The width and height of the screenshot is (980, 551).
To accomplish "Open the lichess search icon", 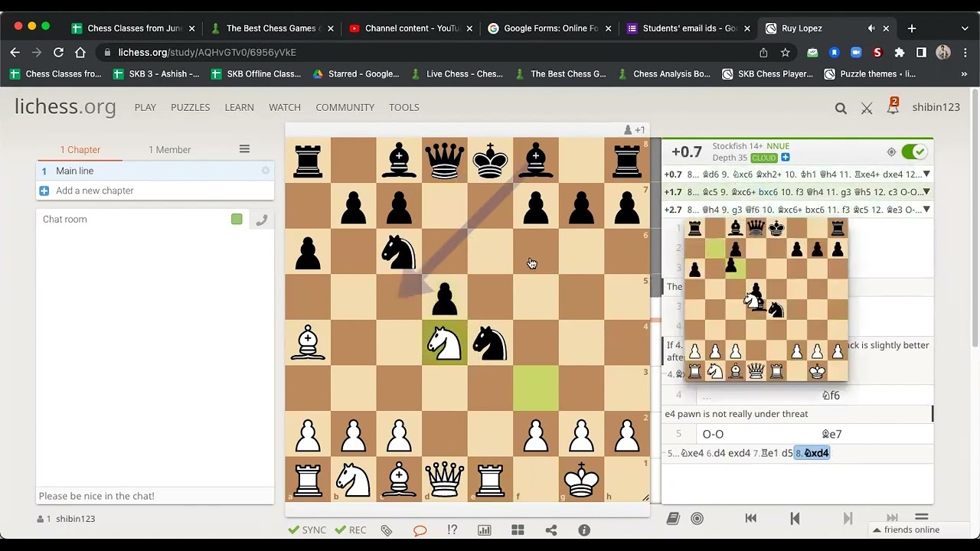I will click(841, 108).
